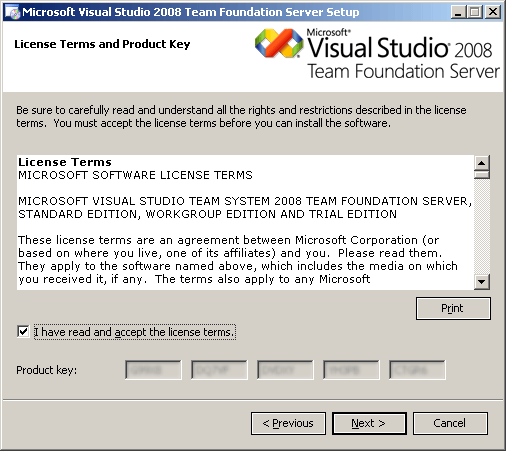The width and height of the screenshot is (506, 451).
Task: Minimize the setup window
Action: click(458, 12)
